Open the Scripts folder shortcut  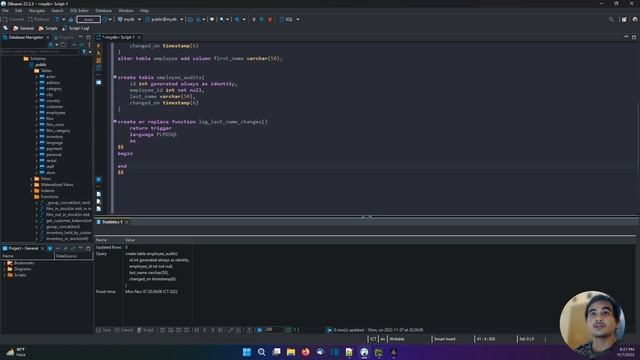pyautogui.click(x=48, y=28)
